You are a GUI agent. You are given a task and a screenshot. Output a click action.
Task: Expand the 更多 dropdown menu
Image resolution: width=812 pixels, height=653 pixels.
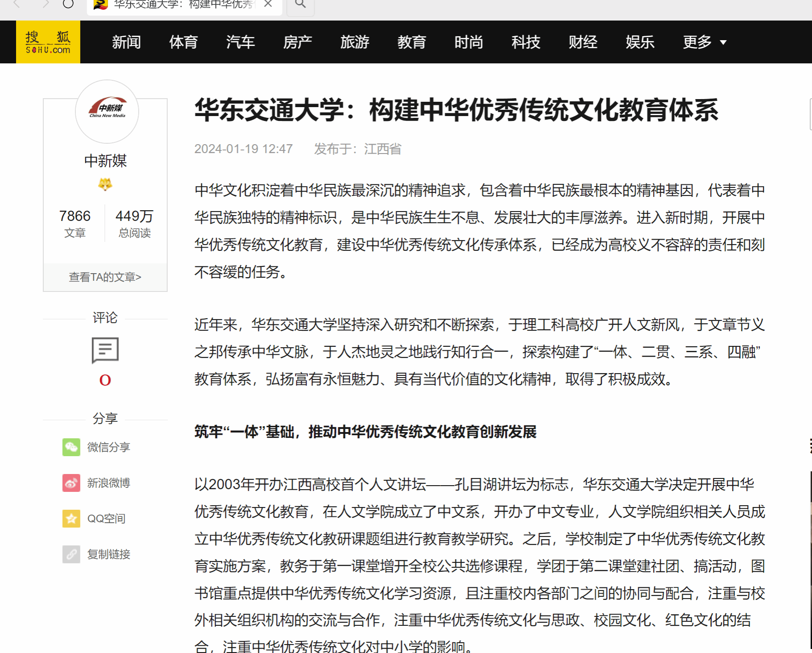[704, 42]
